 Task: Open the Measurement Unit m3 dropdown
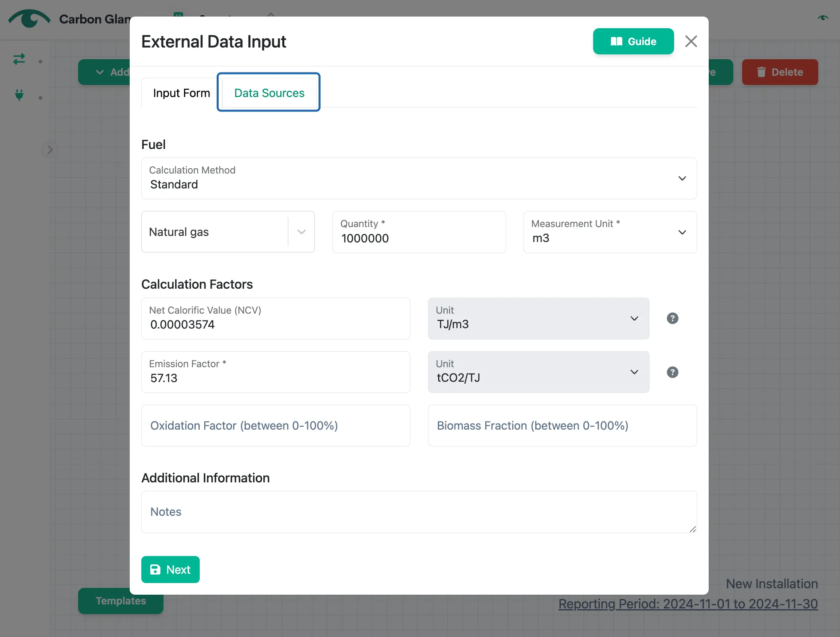pos(610,232)
